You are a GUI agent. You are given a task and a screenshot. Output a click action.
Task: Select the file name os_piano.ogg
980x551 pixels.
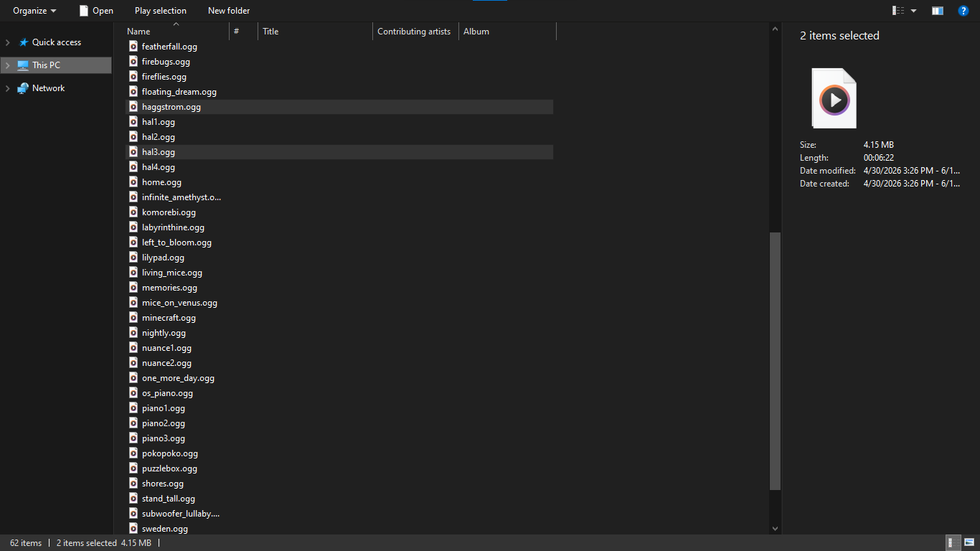(167, 393)
